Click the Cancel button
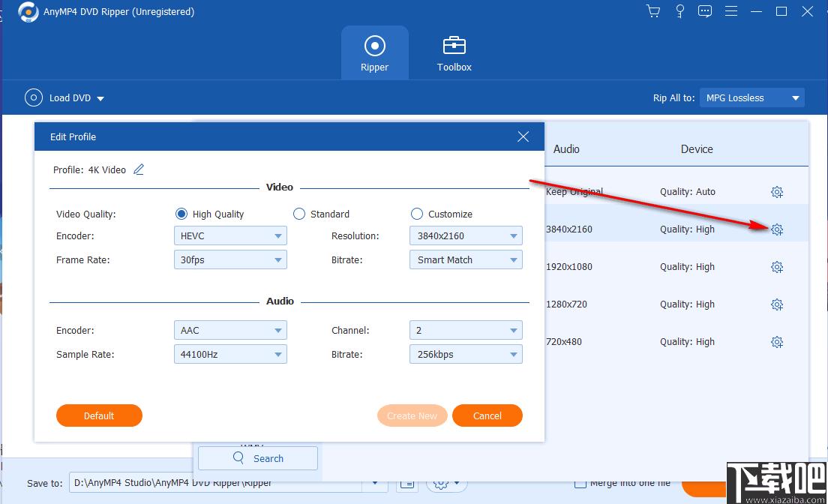828x504 pixels. 487,415
